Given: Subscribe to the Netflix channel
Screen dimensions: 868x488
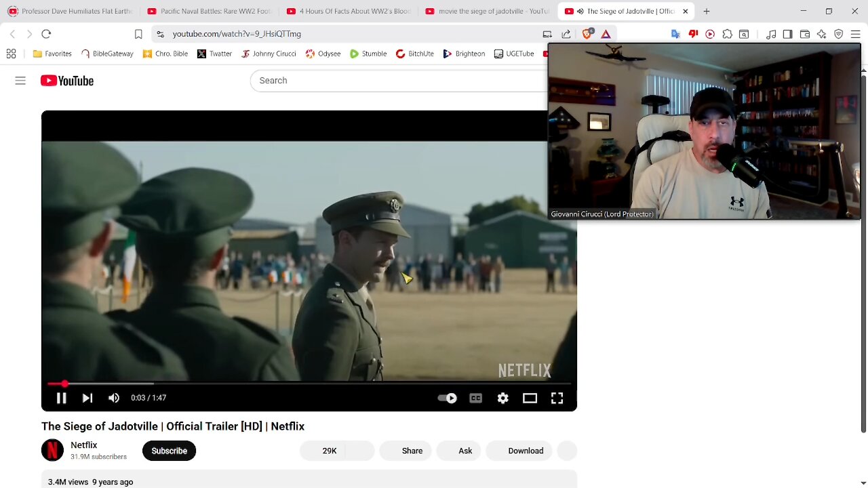Looking at the screenshot, I should tap(169, 451).
